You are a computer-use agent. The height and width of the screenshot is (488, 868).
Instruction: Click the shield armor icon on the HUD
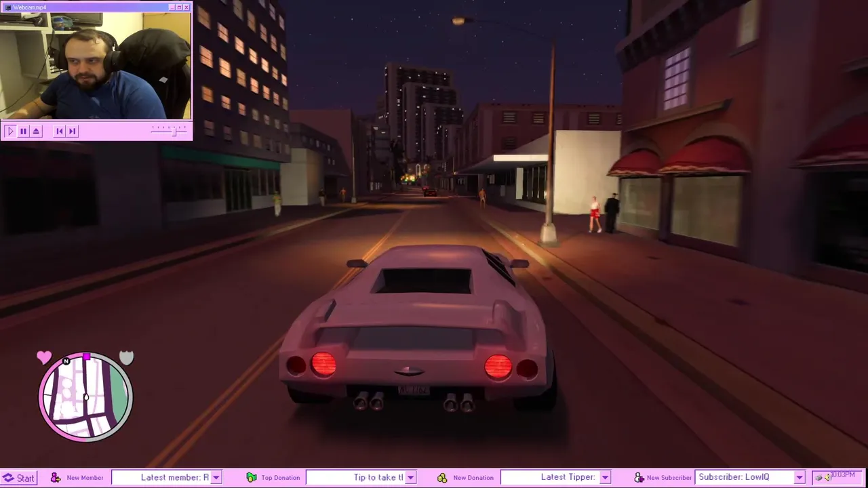[126, 357]
